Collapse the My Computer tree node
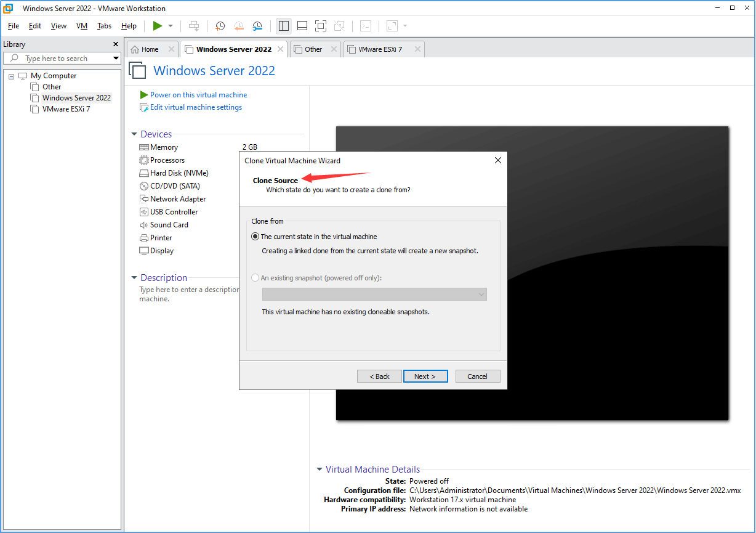This screenshot has height=533, width=756. pos(11,76)
